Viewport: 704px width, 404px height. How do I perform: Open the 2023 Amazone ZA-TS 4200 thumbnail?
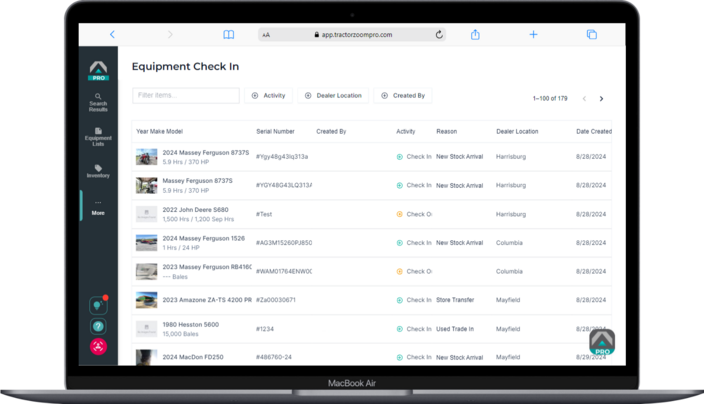[146, 300]
